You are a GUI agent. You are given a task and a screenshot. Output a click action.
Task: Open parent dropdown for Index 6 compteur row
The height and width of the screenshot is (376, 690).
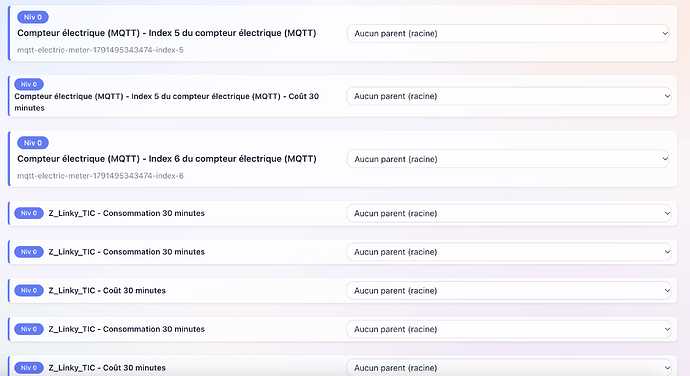[508, 159]
